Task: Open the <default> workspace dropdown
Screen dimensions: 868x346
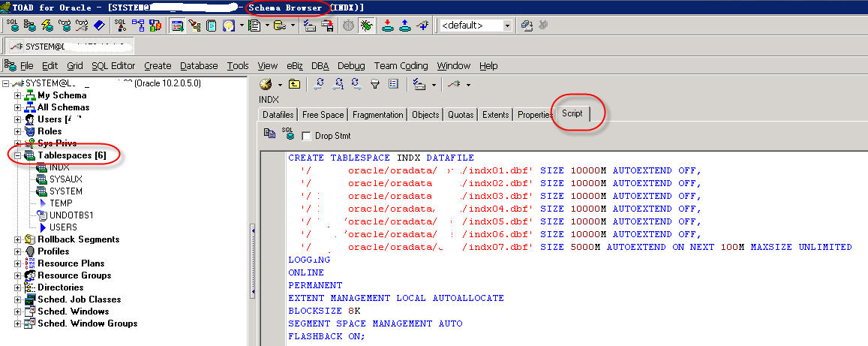Action: tap(508, 26)
